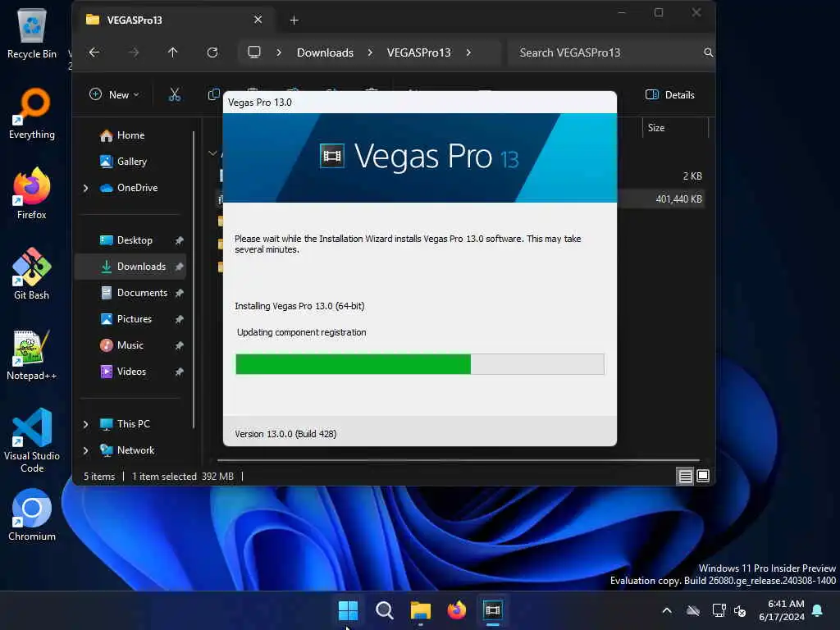Open the Windows Start menu
The image size is (840, 630).
pos(348,610)
